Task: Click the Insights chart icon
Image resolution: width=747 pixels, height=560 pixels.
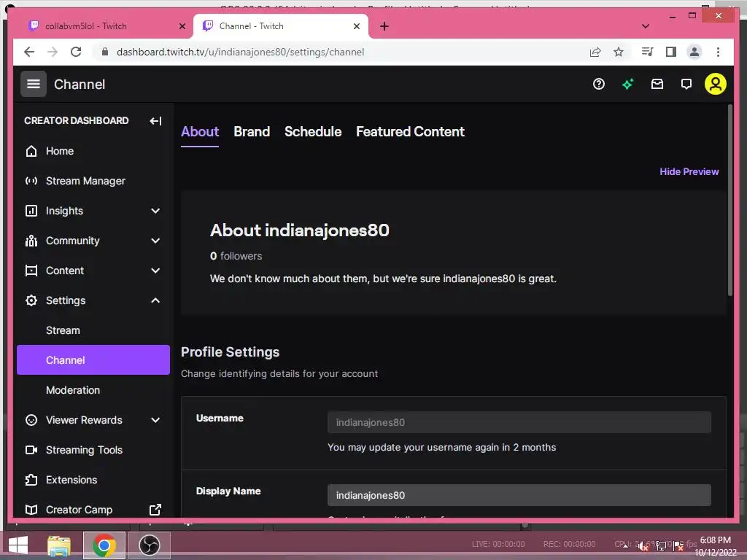Action: pos(31,211)
